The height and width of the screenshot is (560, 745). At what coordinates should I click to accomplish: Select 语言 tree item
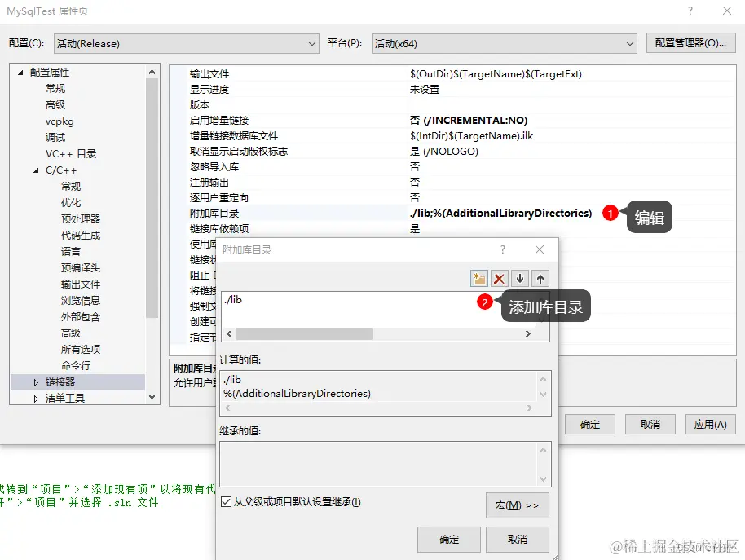(x=71, y=252)
